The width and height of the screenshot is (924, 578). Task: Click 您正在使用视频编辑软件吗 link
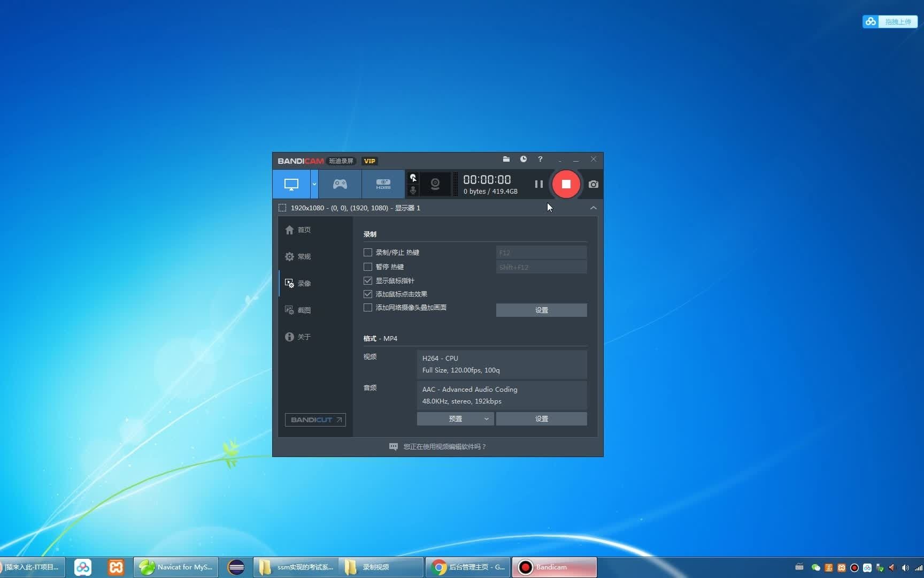point(437,446)
